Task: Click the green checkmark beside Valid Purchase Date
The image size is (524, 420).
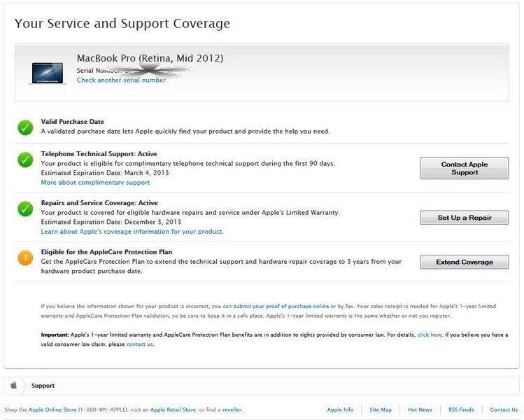Action: coord(25,127)
